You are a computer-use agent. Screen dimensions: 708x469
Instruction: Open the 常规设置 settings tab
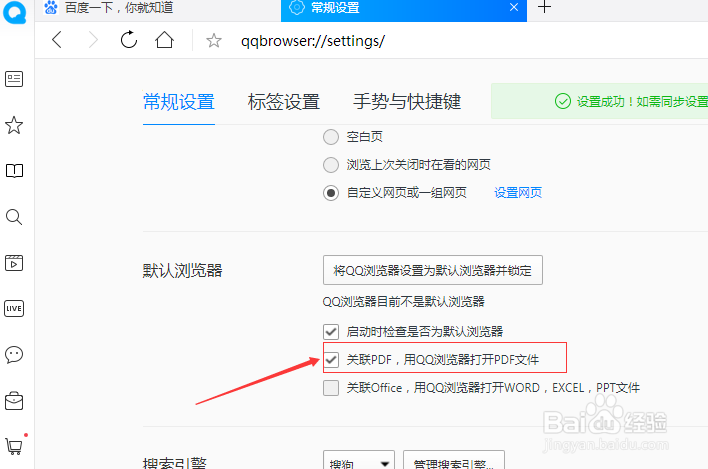tap(179, 102)
